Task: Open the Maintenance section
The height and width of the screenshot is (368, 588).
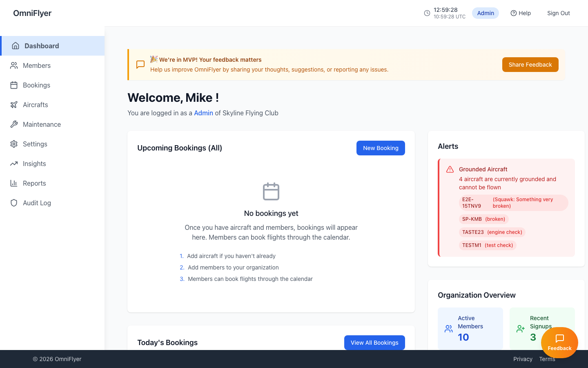Action: [52, 124]
